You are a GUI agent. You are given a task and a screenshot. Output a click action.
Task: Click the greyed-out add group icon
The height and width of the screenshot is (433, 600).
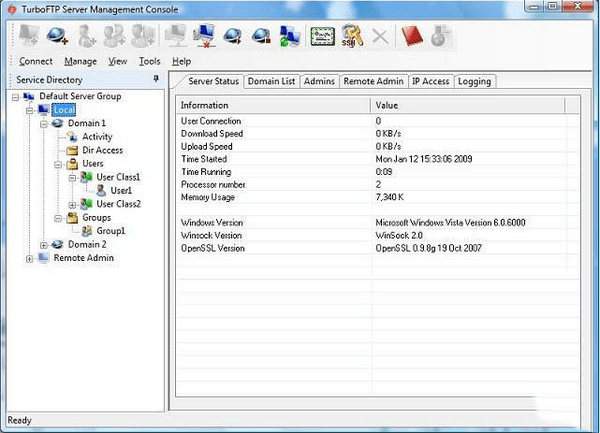point(114,36)
